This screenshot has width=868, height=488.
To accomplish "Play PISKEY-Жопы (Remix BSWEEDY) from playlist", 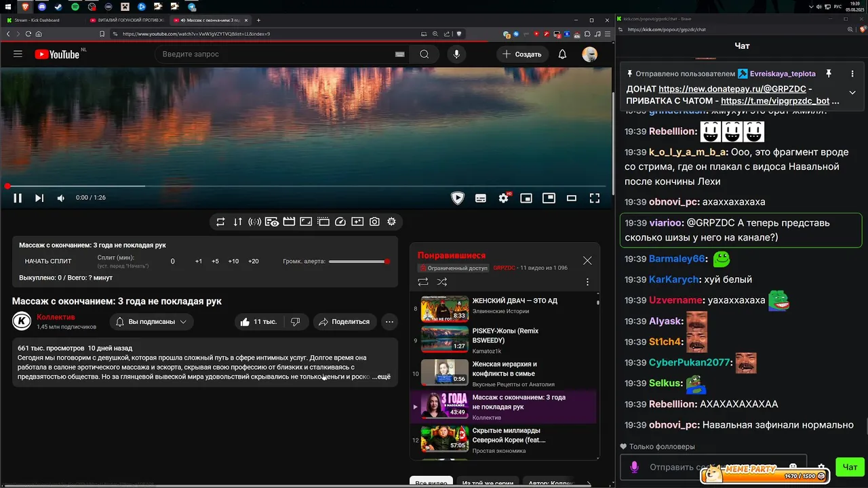I will (x=503, y=340).
